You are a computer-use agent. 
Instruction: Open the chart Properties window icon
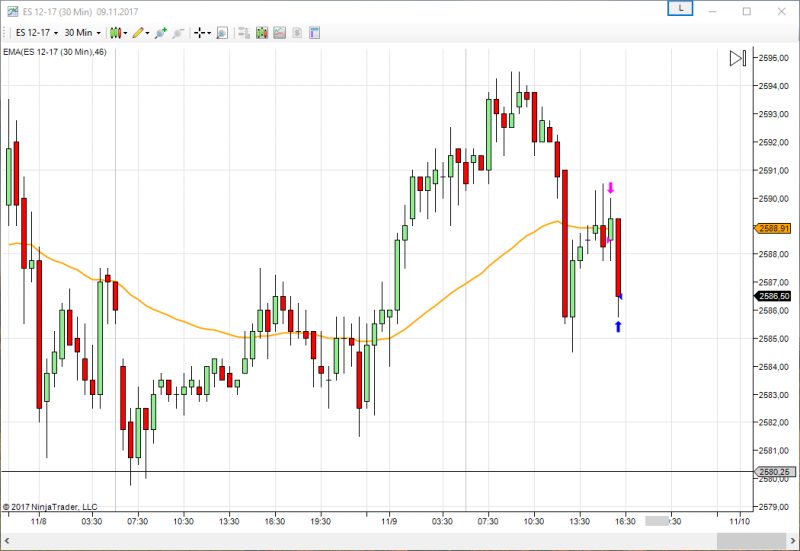[x=314, y=33]
